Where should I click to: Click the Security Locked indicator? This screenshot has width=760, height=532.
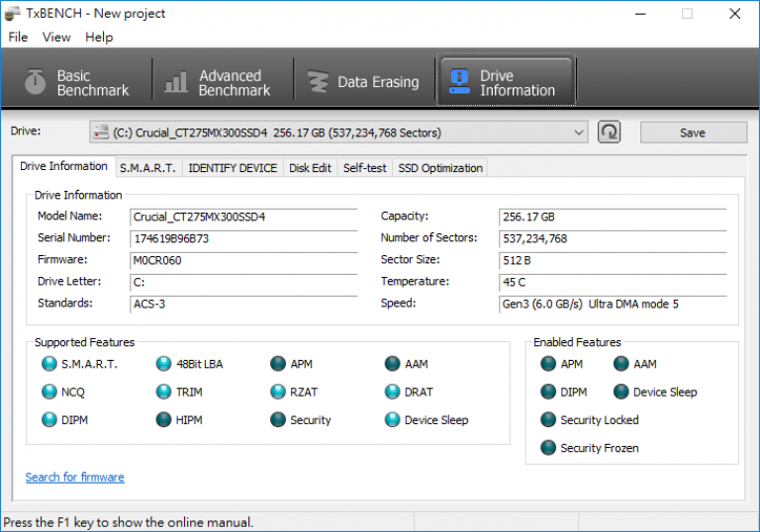click(548, 419)
